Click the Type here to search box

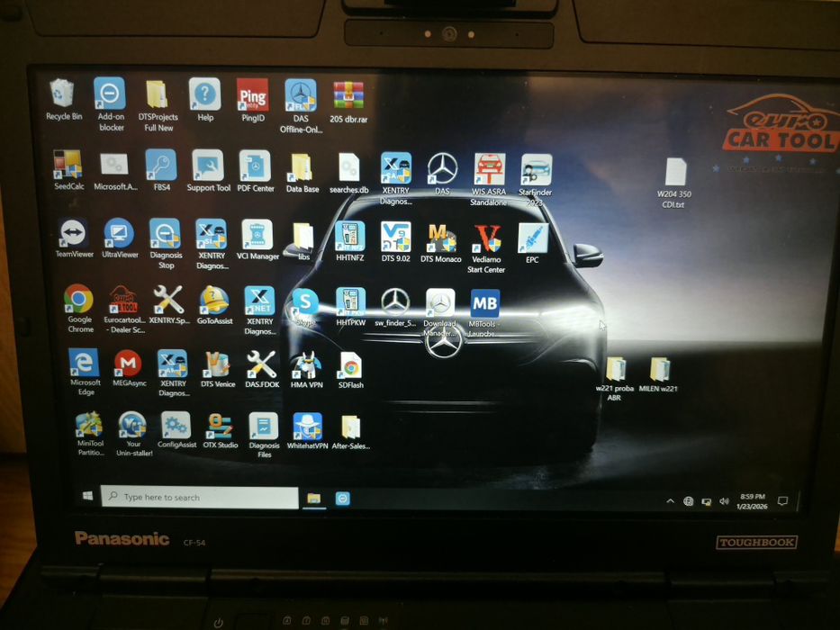pos(199,497)
